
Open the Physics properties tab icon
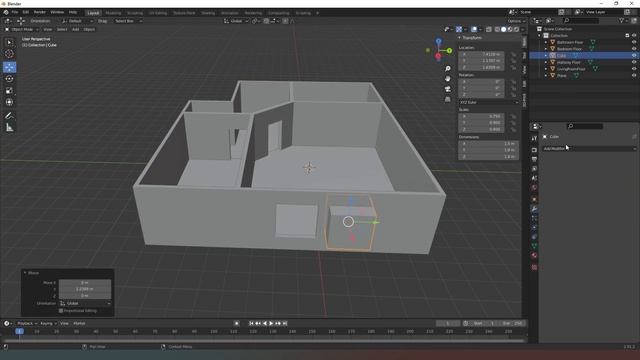point(534,228)
